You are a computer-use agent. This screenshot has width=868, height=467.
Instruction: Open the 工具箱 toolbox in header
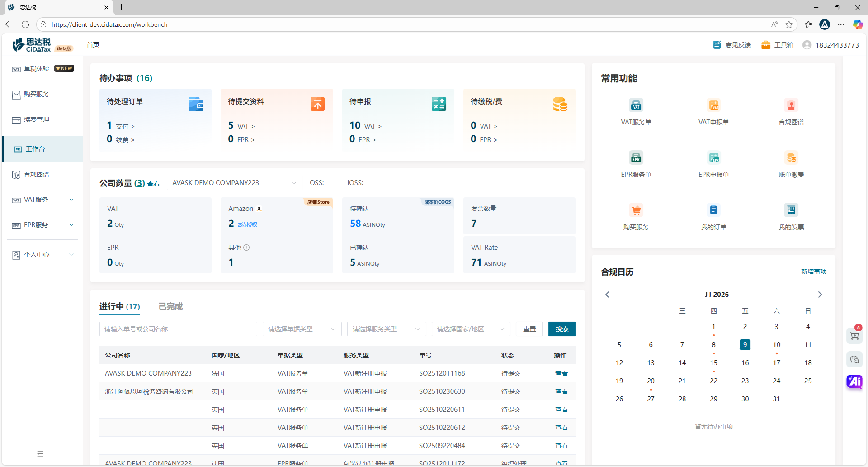click(778, 45)
